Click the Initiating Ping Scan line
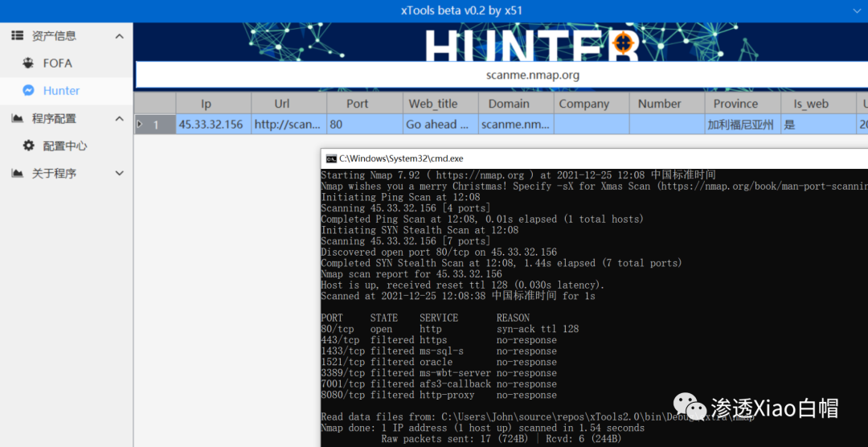Image resolution: width=868 pixels, height=447 pixels. click(400, 197)
